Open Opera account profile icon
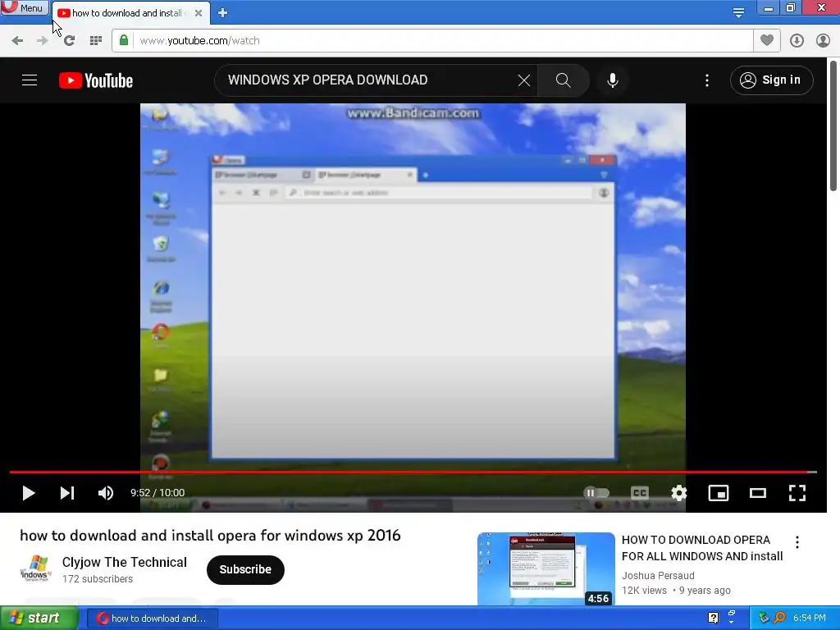 823,40
